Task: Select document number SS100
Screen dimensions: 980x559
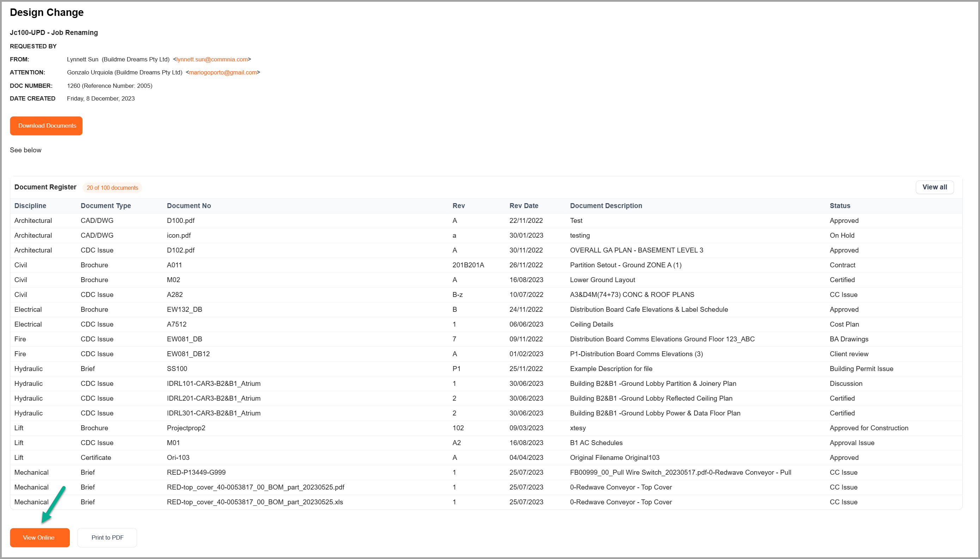Action: [177, 369]
